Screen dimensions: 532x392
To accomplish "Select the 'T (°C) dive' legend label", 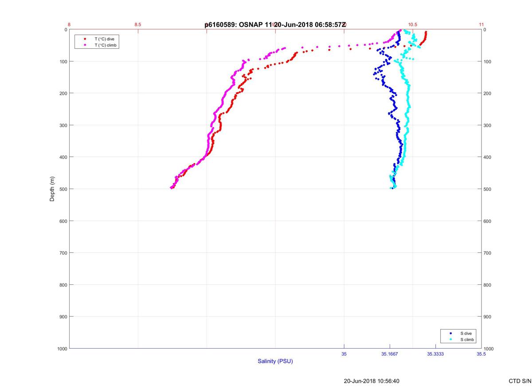I will pyautogui.click(x=104, y=39).
